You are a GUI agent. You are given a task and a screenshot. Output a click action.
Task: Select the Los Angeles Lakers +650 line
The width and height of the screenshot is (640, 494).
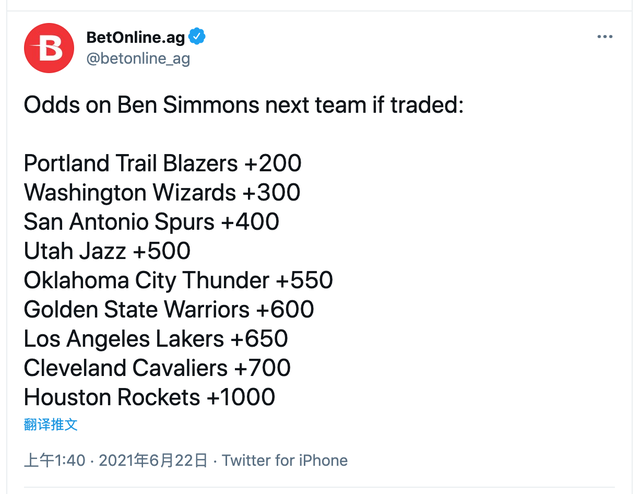pyautogui.click(x=156, y=338)
